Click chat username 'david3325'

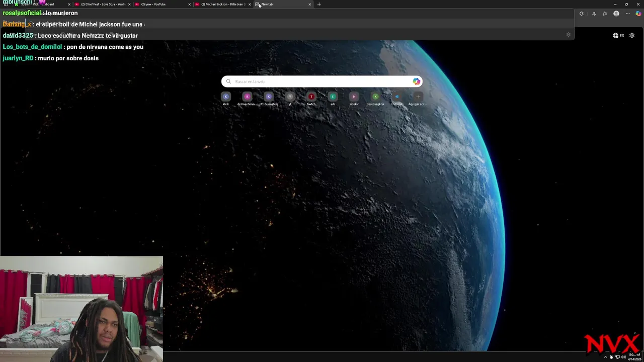pos(18,36)
